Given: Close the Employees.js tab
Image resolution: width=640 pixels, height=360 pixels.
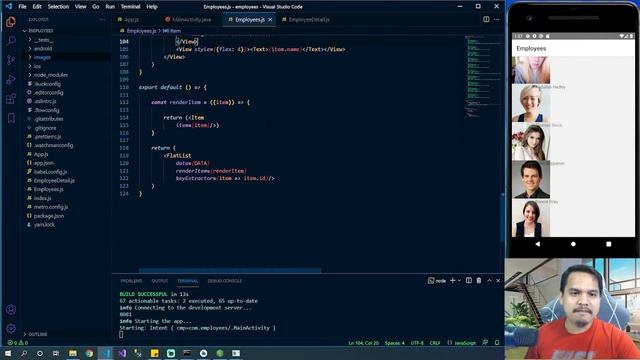Looking at the screenshot, I should 270,20.
